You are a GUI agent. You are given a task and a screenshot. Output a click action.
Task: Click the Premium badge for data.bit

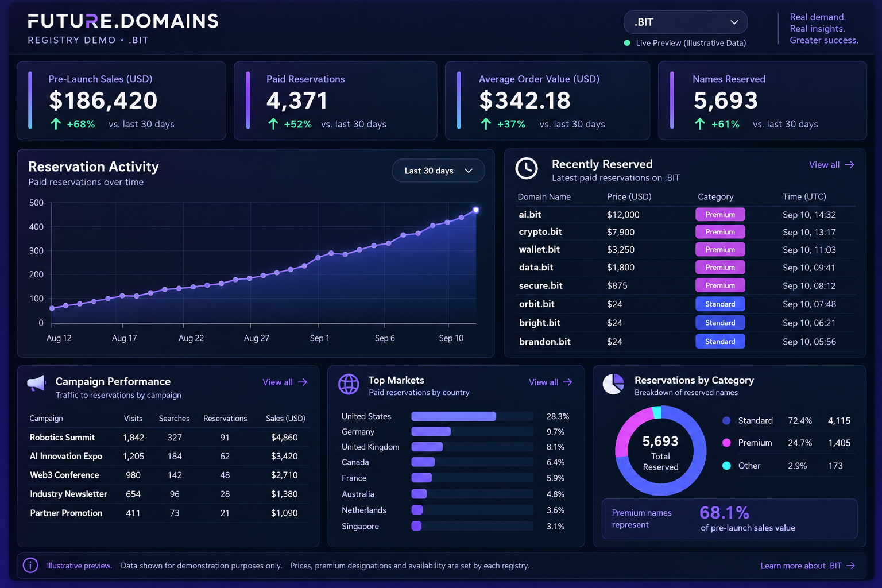click(x=720, y=268)
